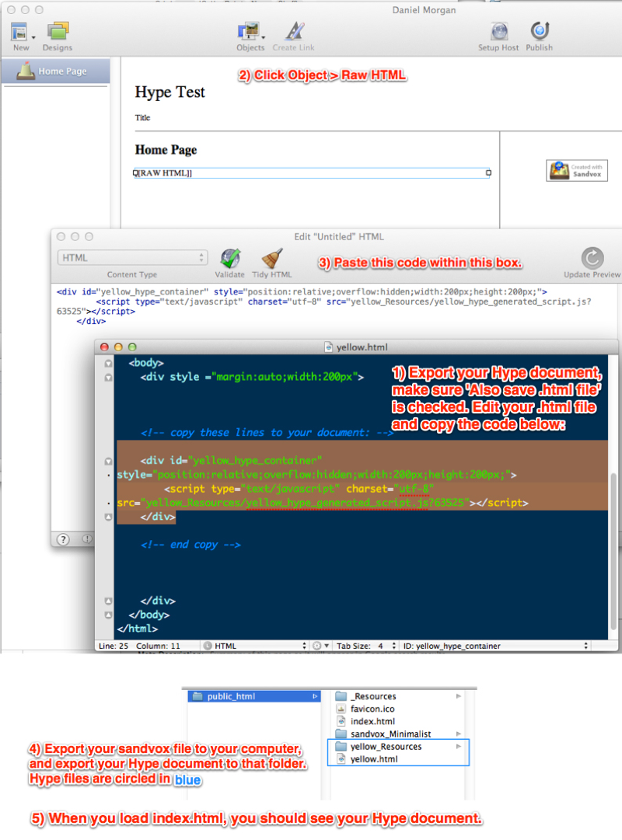The height and width of the screenshot is (840, 622).
Task: Select the favicon.ico file
Action: [372, 709]
